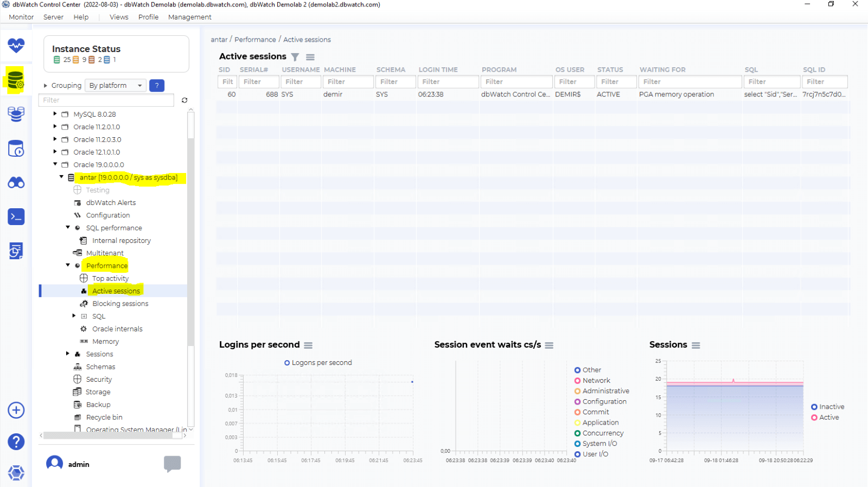
Task: Expand the Oracle 11.2.0.3.0 node
Action: pyautogui.click(x=55, y=139)
